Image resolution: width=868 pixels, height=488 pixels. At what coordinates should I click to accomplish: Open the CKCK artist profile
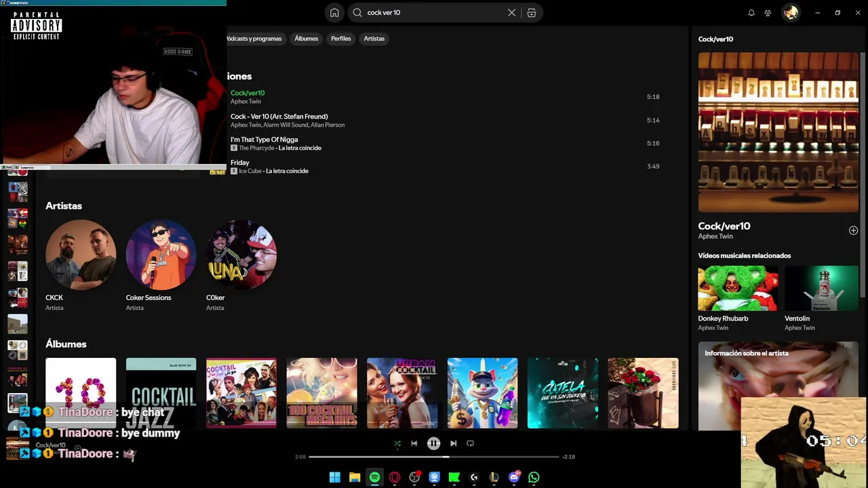pyautogui.click(x=81, y=255)
